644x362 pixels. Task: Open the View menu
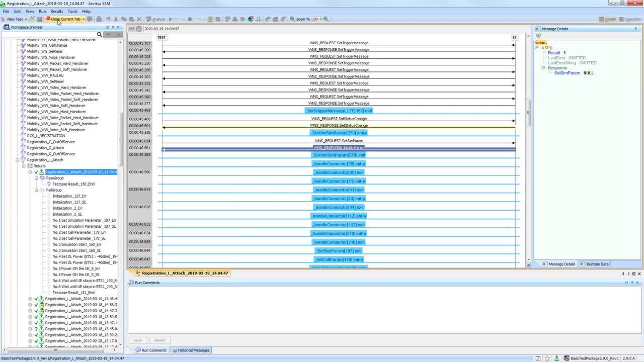click(30, 11)
